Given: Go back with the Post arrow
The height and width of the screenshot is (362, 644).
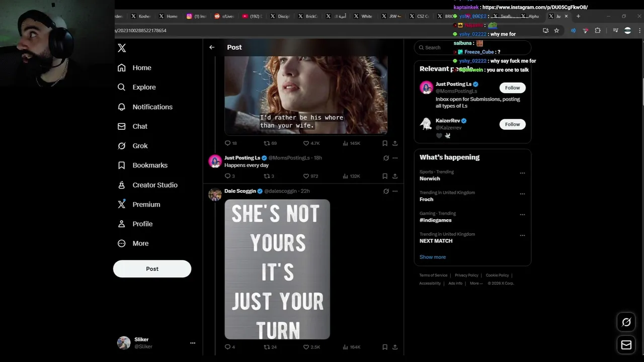Looking at the screenshot, I should [212, 47].
